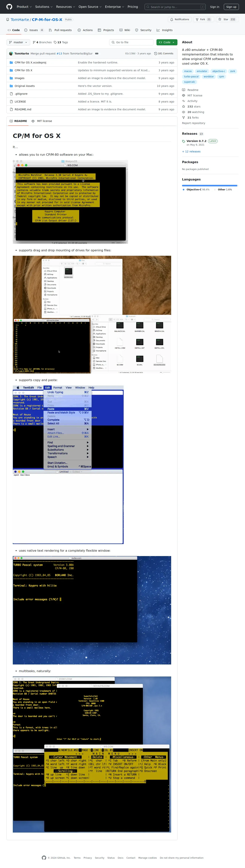Open the LICENSE file
Screen dimensions: 245x868
pyautogui.click(x=20, y=101)
